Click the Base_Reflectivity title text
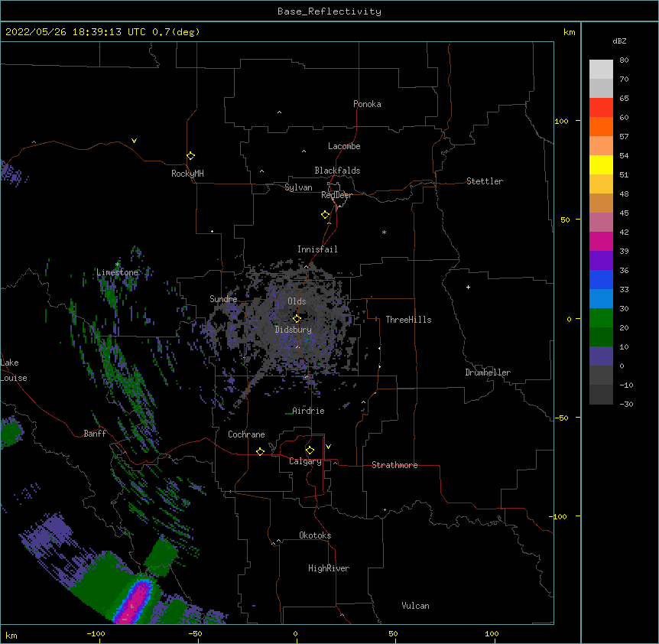The image size is (659, 644). pos(329,11)
